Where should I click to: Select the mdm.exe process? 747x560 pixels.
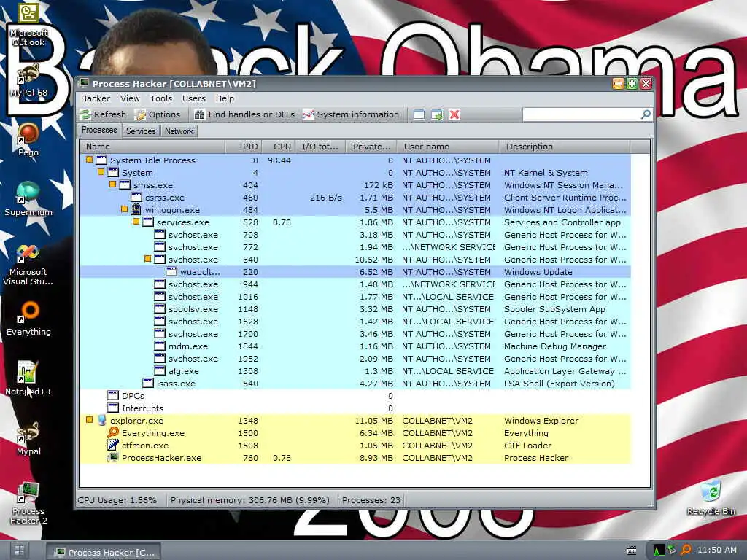coord(355,346)
